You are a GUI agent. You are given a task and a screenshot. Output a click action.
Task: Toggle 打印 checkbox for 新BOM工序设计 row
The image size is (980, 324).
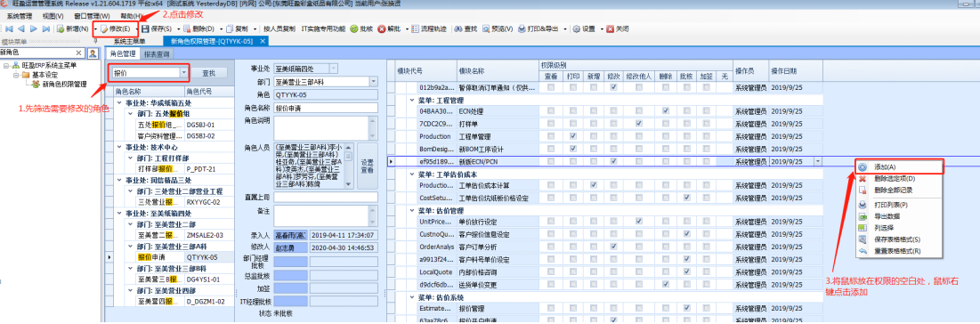(x=573, y=149)
